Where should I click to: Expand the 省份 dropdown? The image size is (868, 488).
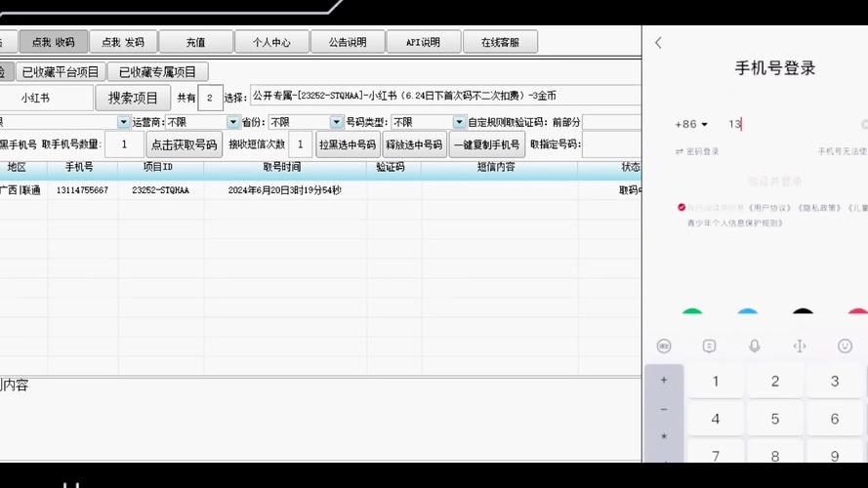[336, 122]
